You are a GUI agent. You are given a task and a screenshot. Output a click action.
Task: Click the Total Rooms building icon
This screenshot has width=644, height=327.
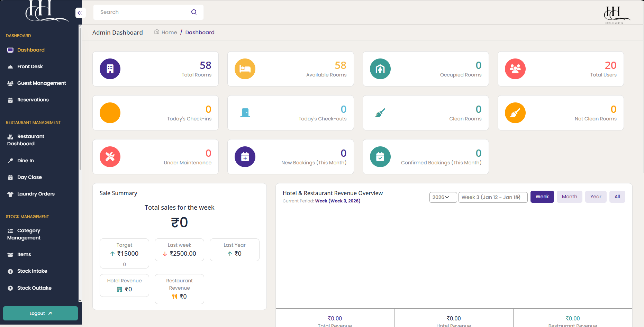(x=110, y=69)
